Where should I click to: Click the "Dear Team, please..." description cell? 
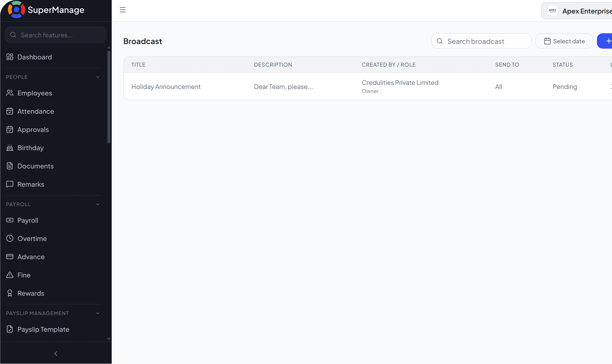tap(283, 87)
